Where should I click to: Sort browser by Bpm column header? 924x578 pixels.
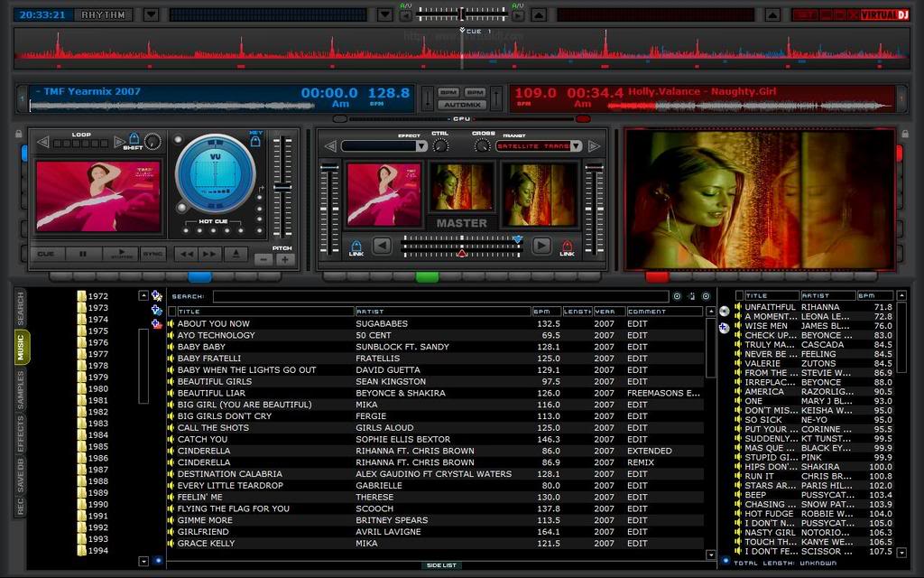pyautogui.click(x=546, y=311)
